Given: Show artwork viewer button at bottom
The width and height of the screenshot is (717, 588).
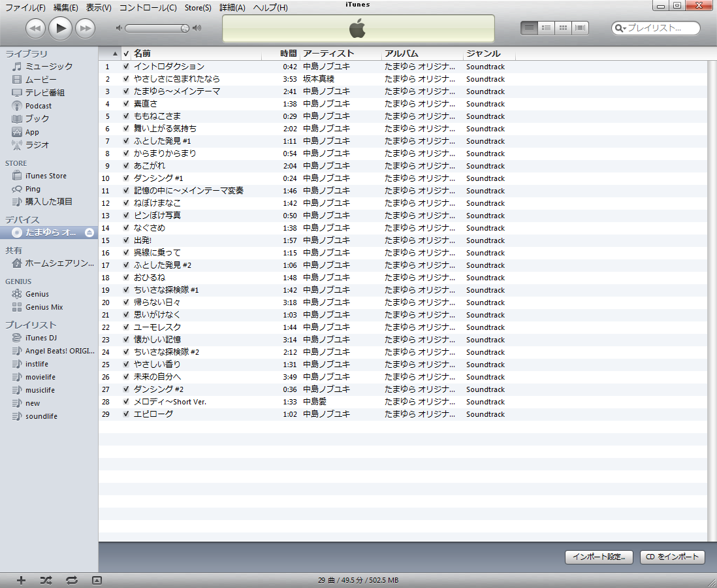Looking at the screenshot, I should [x=97, y=580].
